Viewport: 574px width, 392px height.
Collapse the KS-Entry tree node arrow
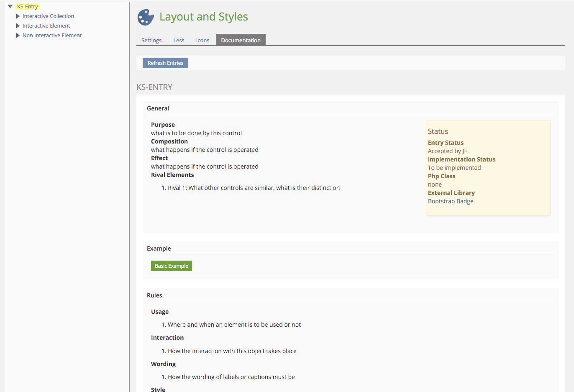click(x=10, y=6)
